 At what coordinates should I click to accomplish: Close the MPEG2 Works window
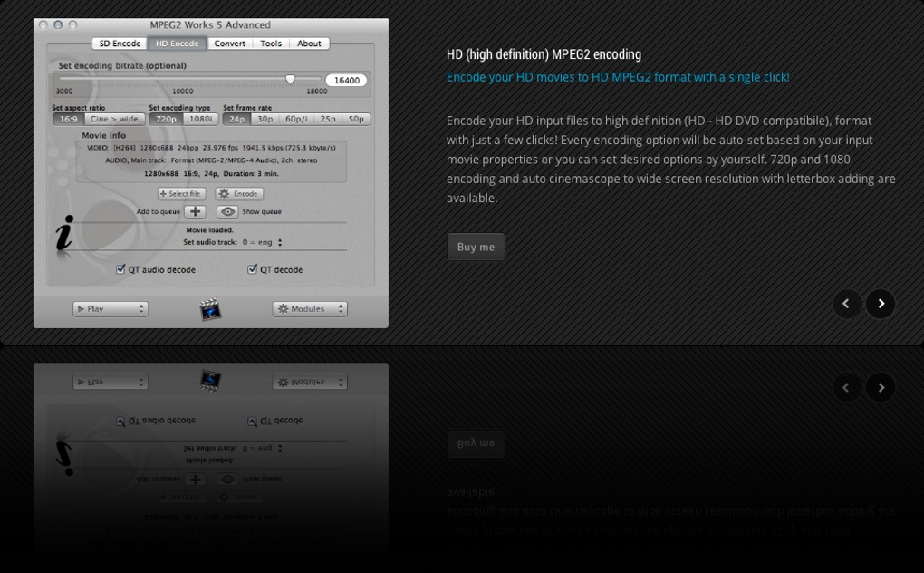(43, 24)
